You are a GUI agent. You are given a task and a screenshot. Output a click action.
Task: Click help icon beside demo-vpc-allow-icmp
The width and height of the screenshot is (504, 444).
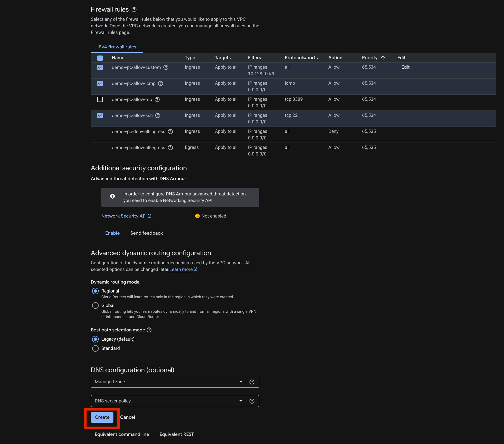pyautogui.click(x=161, y=83)
